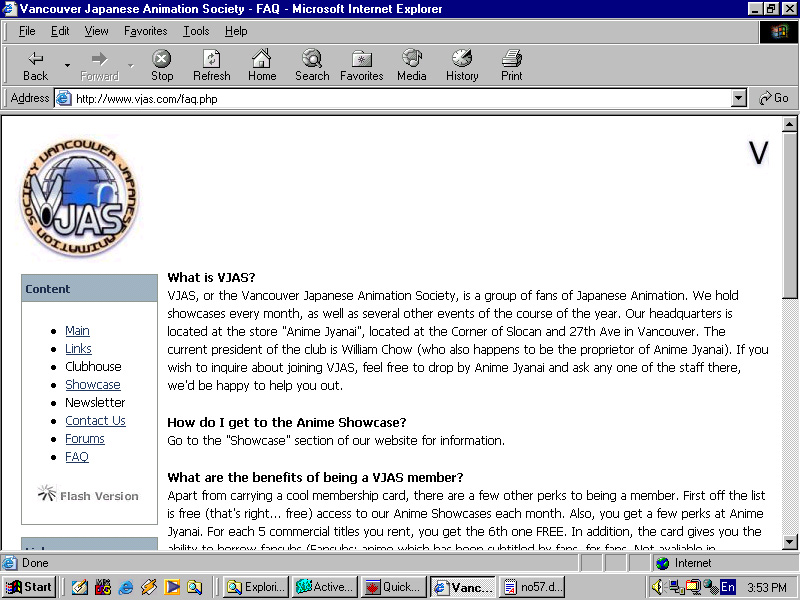
Task: Click the volume speaker tray icon
Action: [658, 587]
